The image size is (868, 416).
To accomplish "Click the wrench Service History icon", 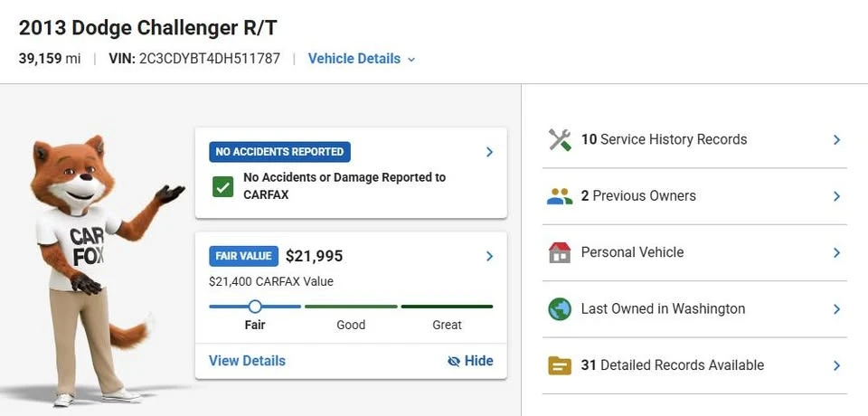I will click(560, 139).
